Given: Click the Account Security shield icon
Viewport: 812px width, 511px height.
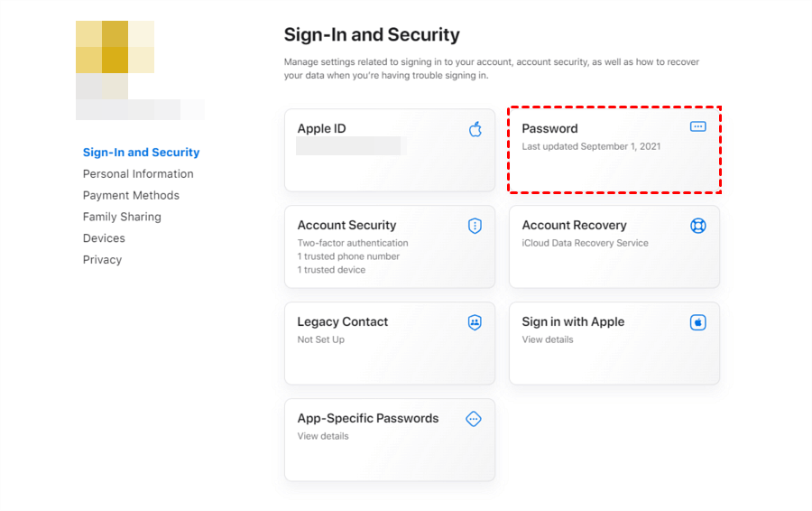Looking at the screenshot, I should coord(475,226).
